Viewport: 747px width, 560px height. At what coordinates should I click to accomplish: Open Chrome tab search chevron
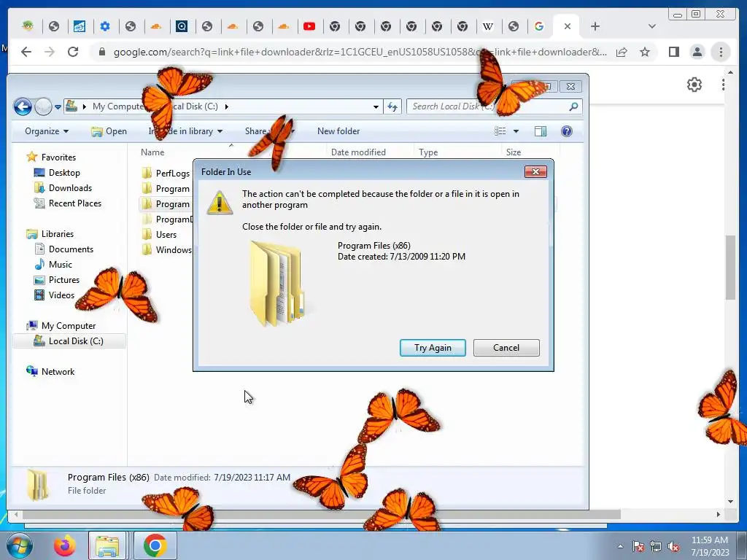point(651,27)
